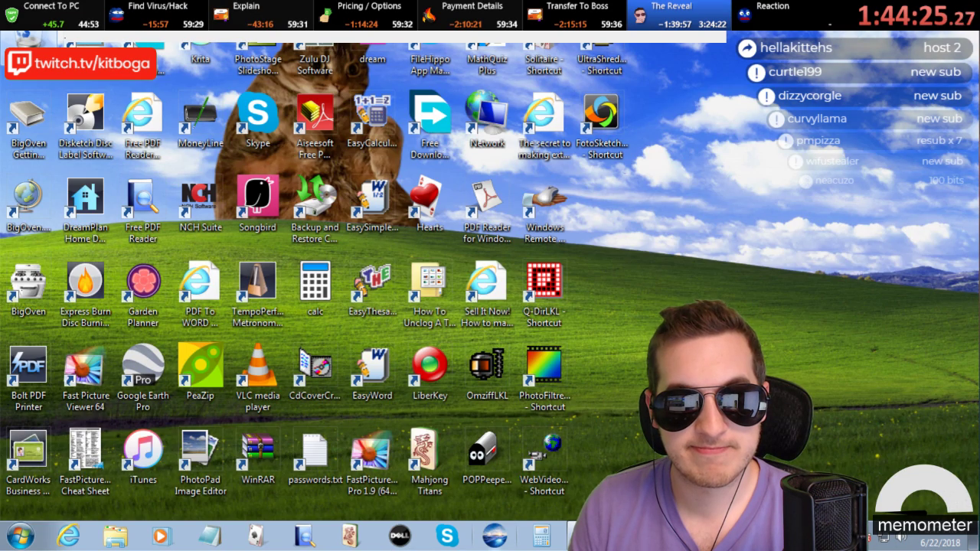
Task: Click the Skype taskbar button
Action: [x=447, y=536]
